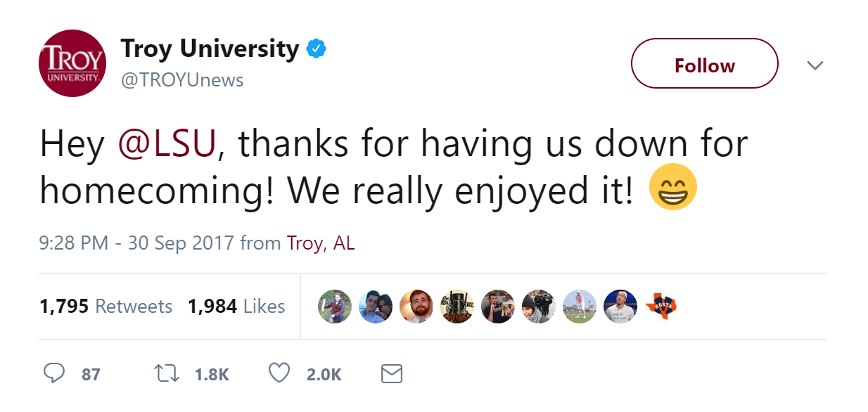Click the Troy University display name
The height and width of the screenshot is (412, 868).
pos(210,49)
